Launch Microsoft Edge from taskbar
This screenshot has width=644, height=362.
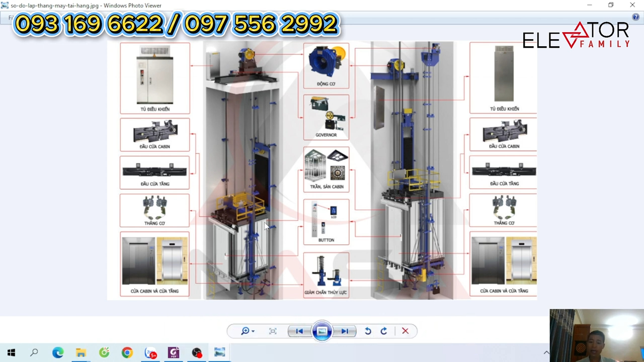[x=58, y=353]
